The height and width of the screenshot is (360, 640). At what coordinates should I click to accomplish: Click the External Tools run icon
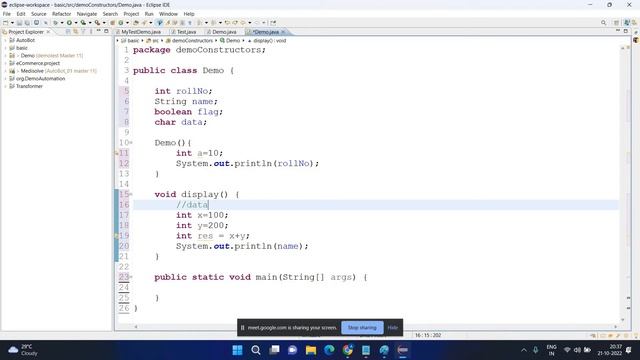(x=97, y=23)
